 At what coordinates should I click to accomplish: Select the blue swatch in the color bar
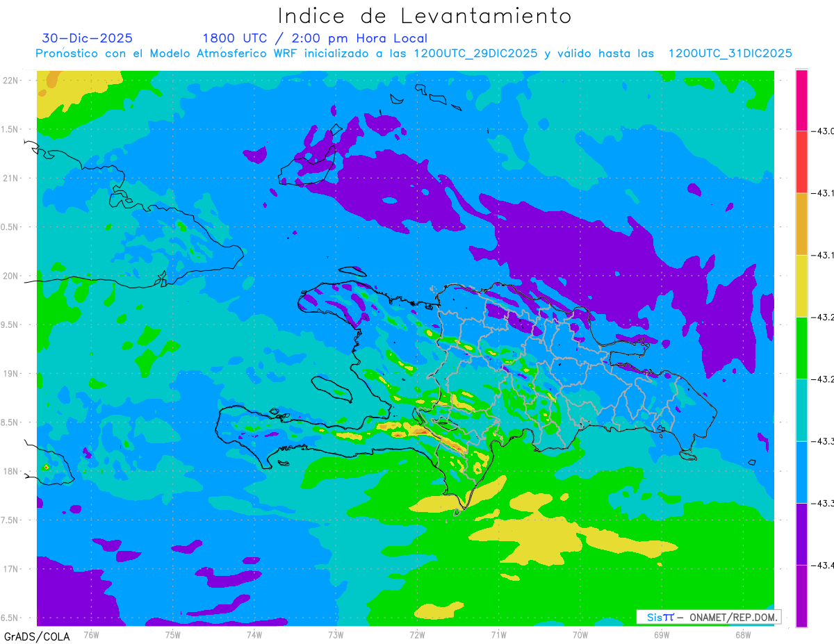pos(801,472)
